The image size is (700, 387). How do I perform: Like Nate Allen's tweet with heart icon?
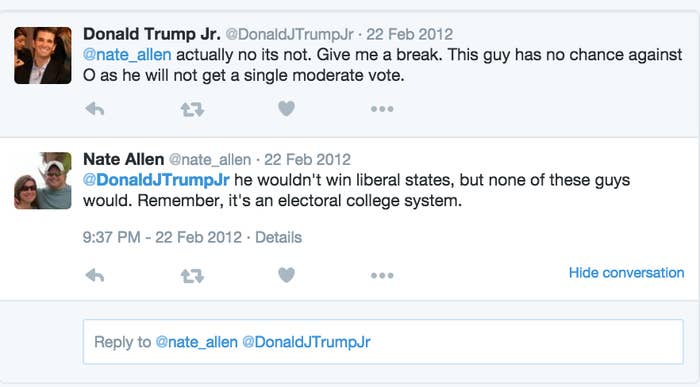(x=286, y=275)
